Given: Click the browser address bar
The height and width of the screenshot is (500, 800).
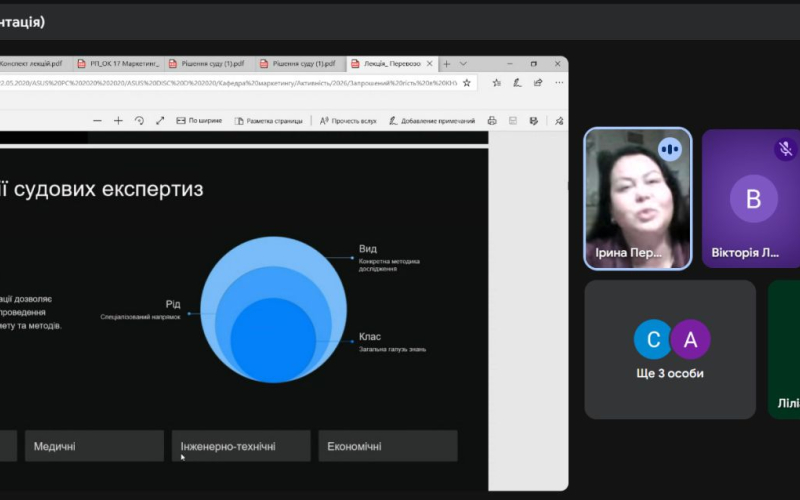Looking at the screenshot, I should [x=240, y=83].
